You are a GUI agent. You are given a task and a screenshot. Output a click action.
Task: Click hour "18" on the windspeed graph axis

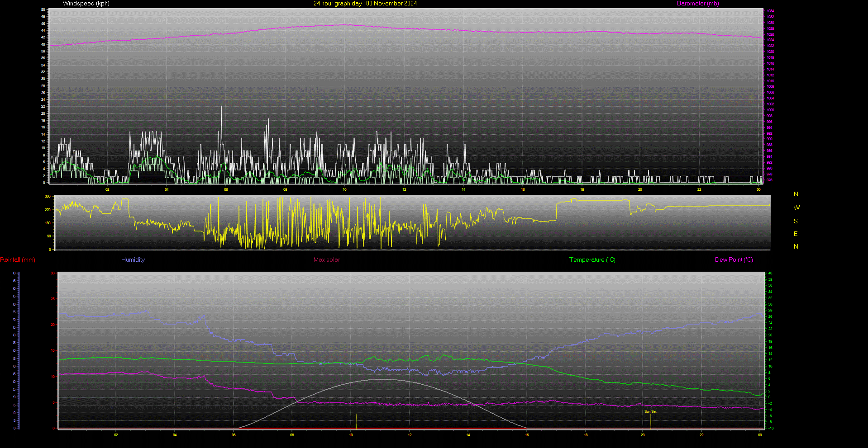point(582,189)
